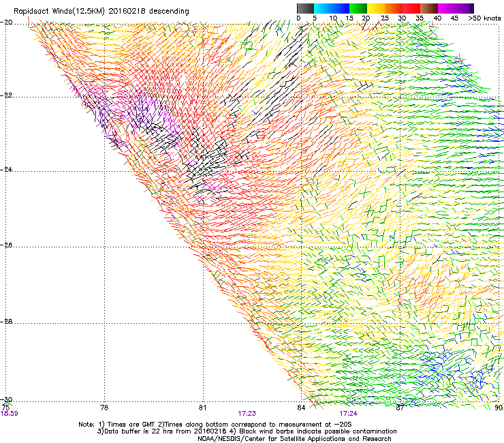Click the latitude label '-22'
The height and width of the screenshot is (443, 504).
6,95
